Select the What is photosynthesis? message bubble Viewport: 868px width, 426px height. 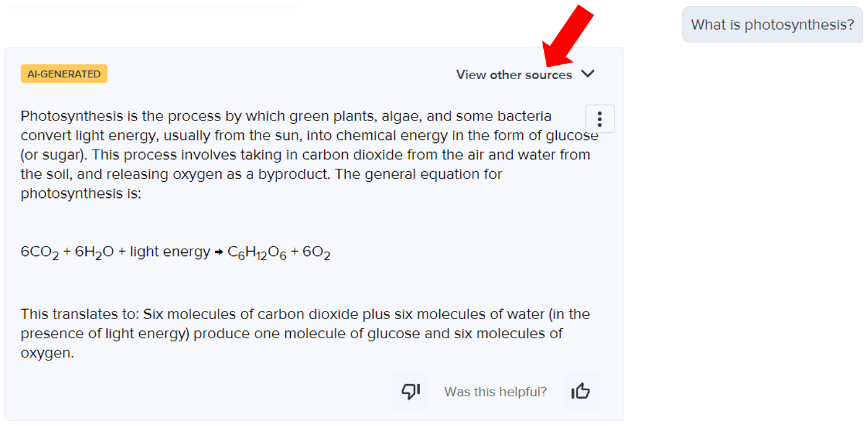(x=772, y=25)
